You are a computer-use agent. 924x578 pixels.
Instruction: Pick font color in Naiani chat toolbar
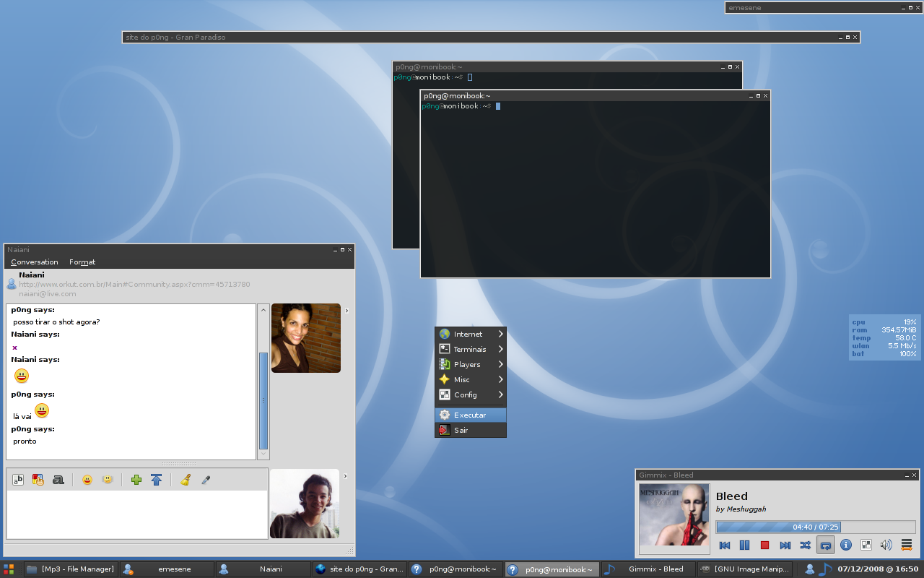coord(38,480)
